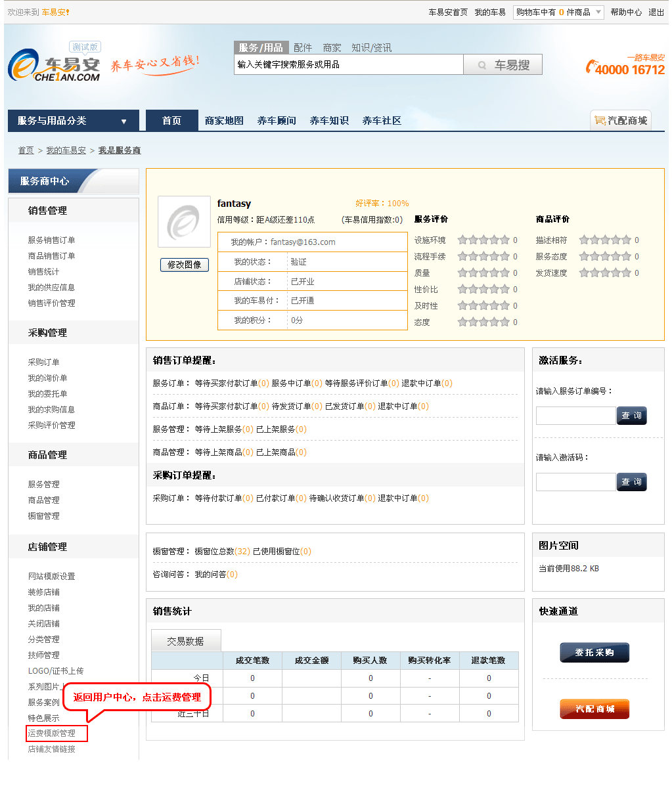The width and height of the screenshot is (672, 788).
Task: Click the fantasy profile avatar image
Action: point(184,223)
